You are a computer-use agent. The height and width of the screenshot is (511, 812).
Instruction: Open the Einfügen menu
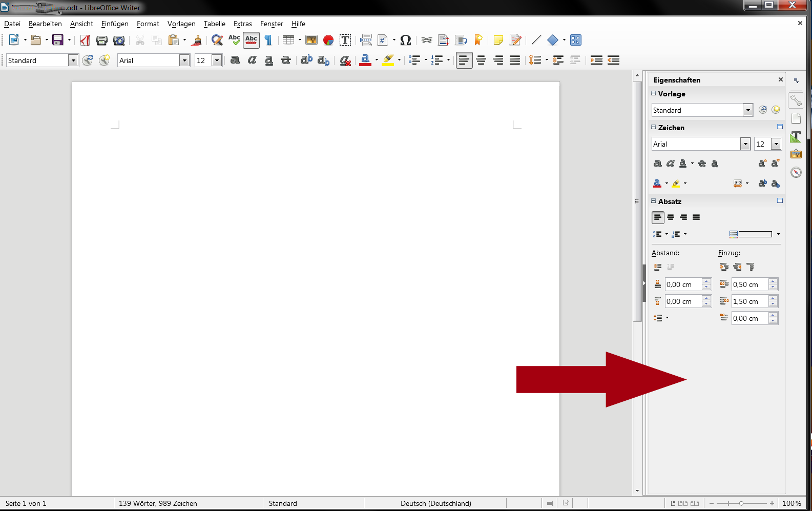click(x=115, y=24)
